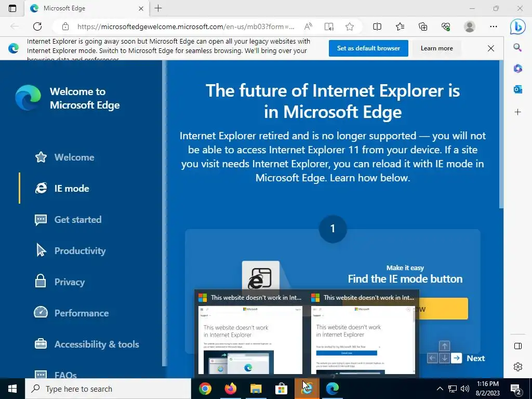Open the tab actions menu icon
532x399 pixels.
(12, 8)
